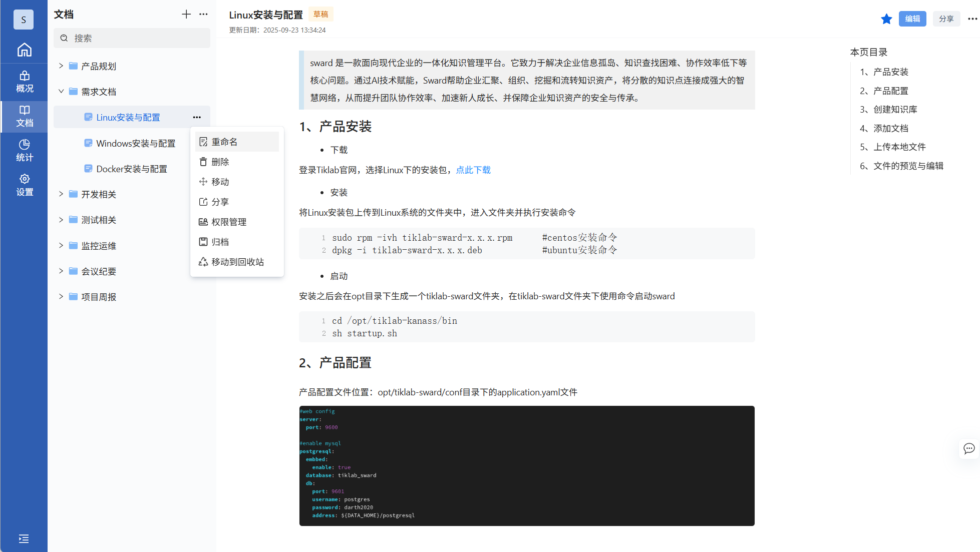The image size is (980, 552).
Task: Click the blue 编辑 button
Action: pyautogui.click(x=912, y=19)
